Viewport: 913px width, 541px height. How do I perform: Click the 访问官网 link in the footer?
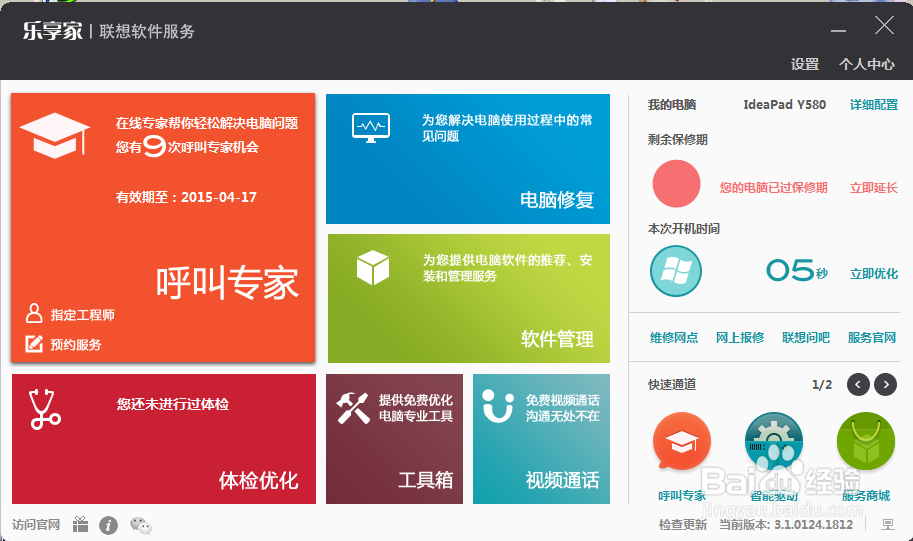click(36, 525)
